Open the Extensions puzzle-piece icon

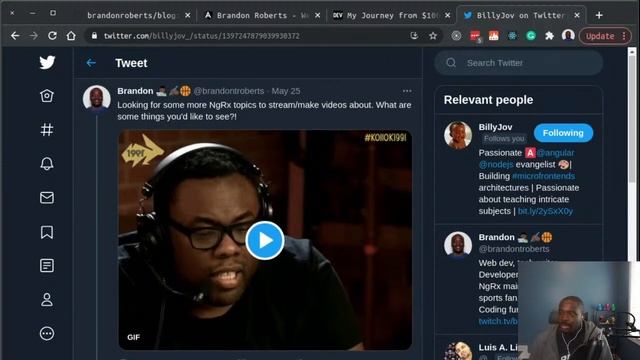549,36
